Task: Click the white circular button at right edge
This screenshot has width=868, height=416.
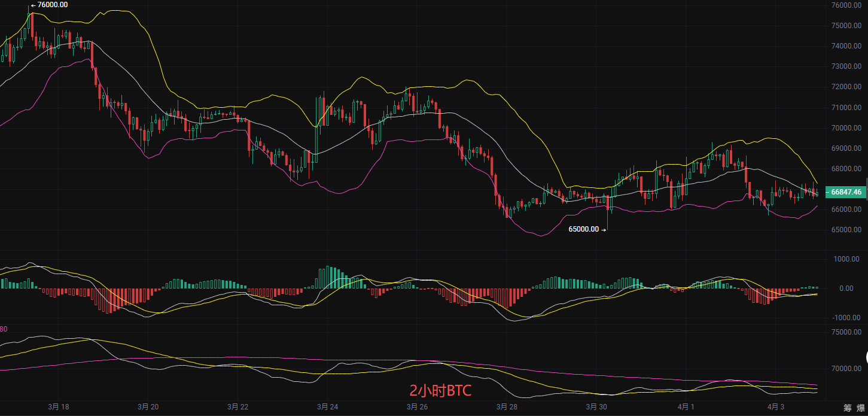Action: coord(866,357)
